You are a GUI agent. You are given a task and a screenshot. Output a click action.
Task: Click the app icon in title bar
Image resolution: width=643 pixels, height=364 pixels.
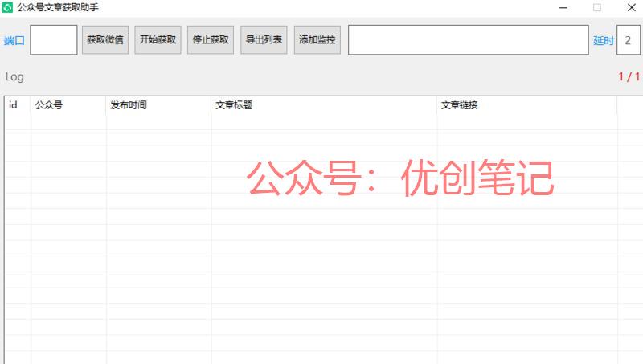point(7,7)
